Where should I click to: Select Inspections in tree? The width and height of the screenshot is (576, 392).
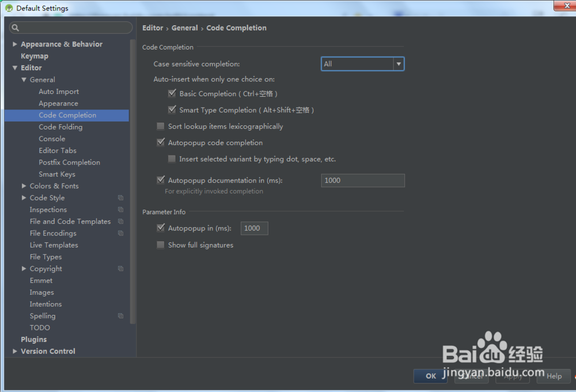pyautogui.click(x=48, y=210)
